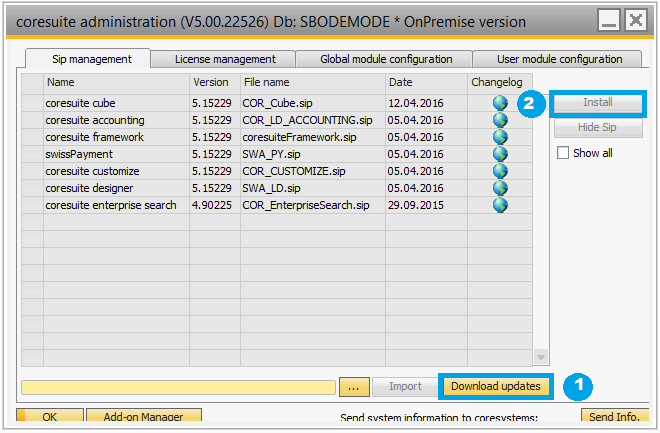Click the Install button
The image size is (660, 433).
click(598, 103)
